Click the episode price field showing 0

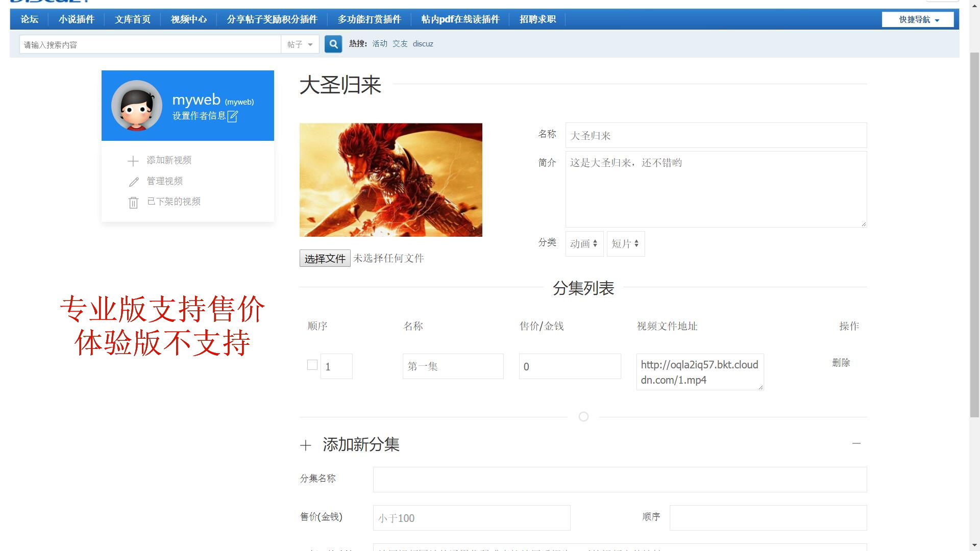click(570, 366)
